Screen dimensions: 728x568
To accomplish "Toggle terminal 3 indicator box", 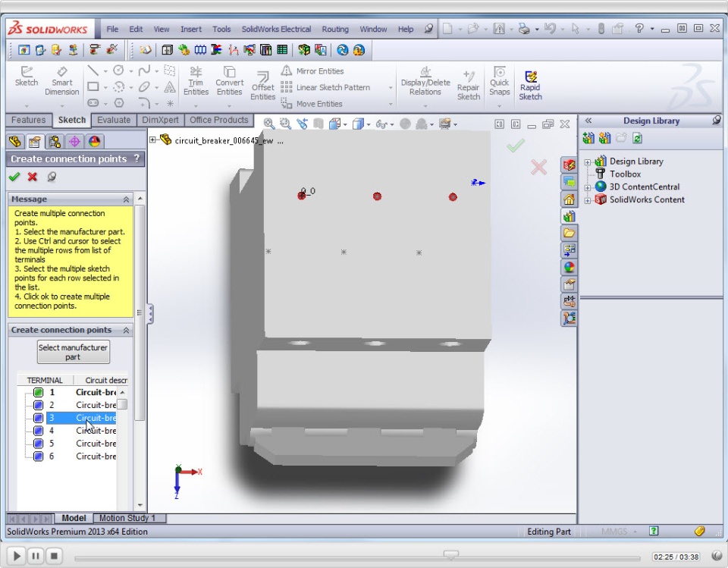I will click(38, 418).
